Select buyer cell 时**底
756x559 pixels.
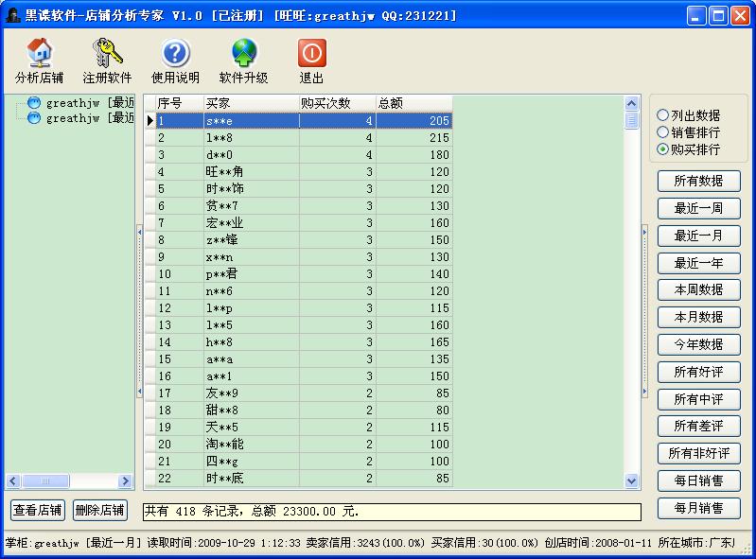point(251,479)
